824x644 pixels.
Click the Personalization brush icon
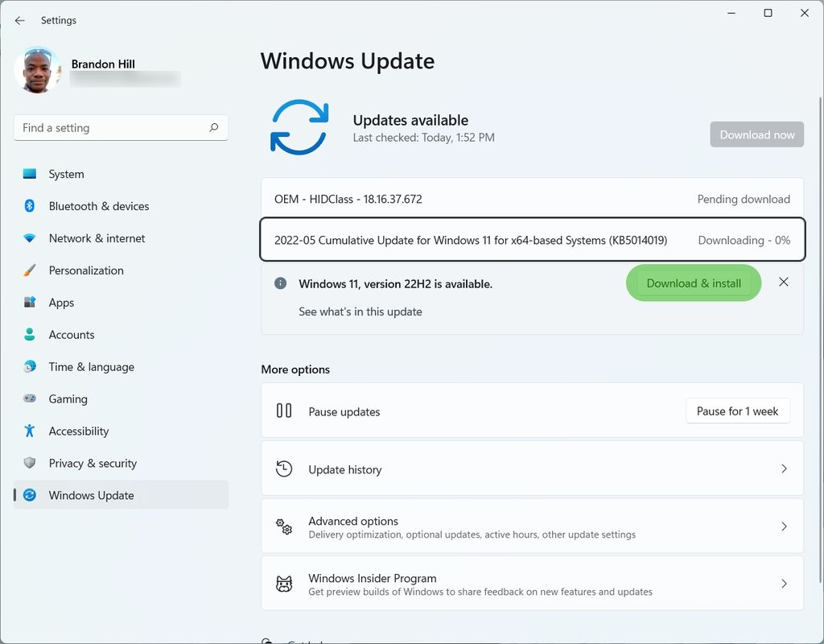point(31,270)
